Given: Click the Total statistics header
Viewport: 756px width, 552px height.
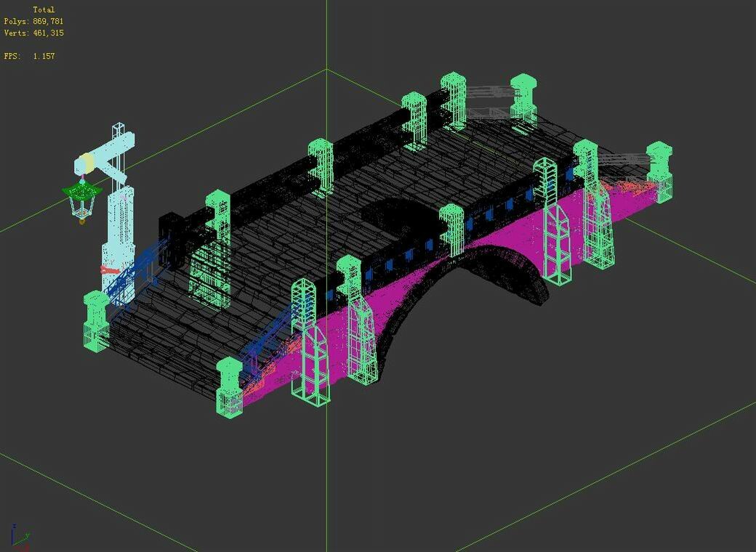Looking at the screenshot, I should pyautogui.click(x=44, y=9).
